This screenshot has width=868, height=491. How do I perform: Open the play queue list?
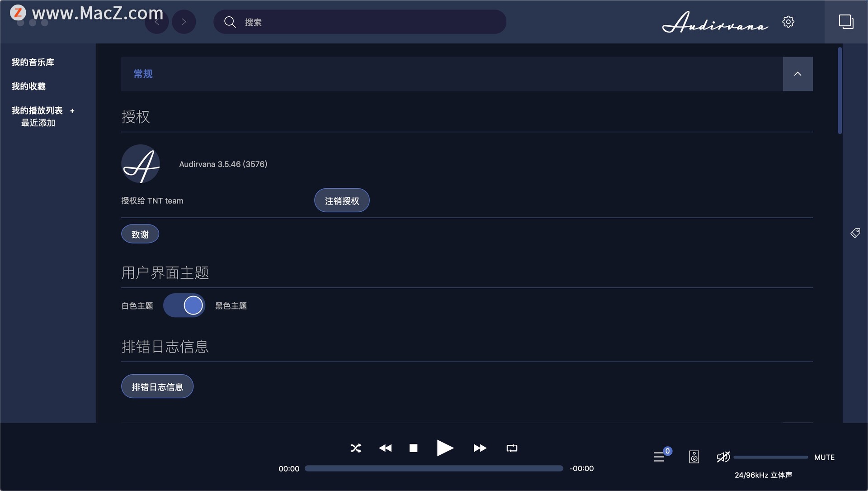(x=659, y=457)
